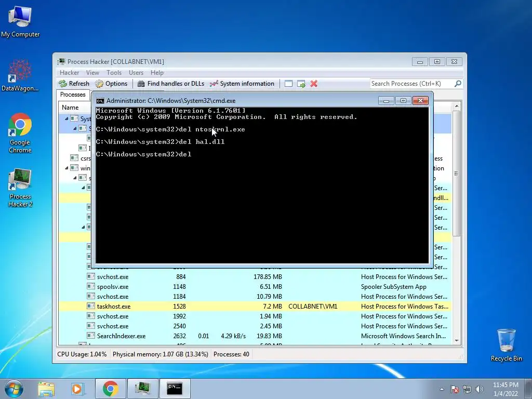Collapse the wininit tree node

pos(66,168)
